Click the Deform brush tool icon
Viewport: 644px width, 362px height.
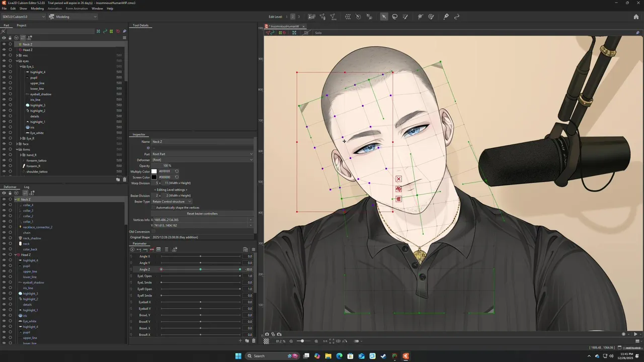pyautogui.click(x=431, y=17)
